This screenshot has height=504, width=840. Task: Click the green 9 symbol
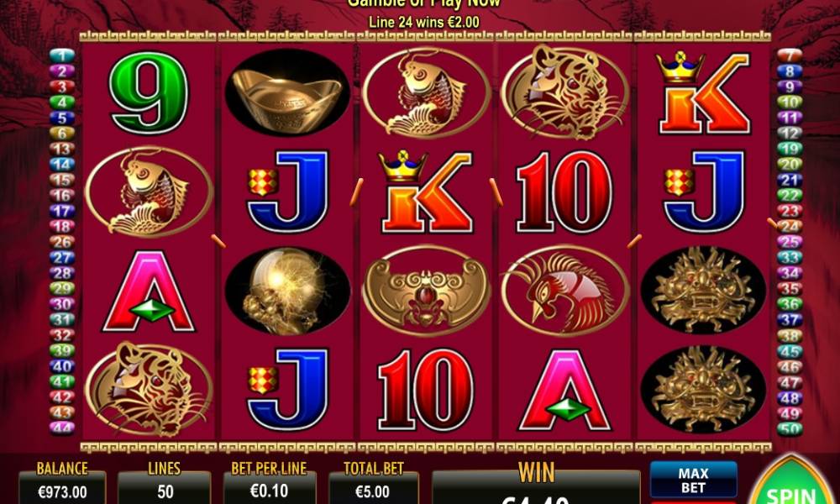coord(149,92)
